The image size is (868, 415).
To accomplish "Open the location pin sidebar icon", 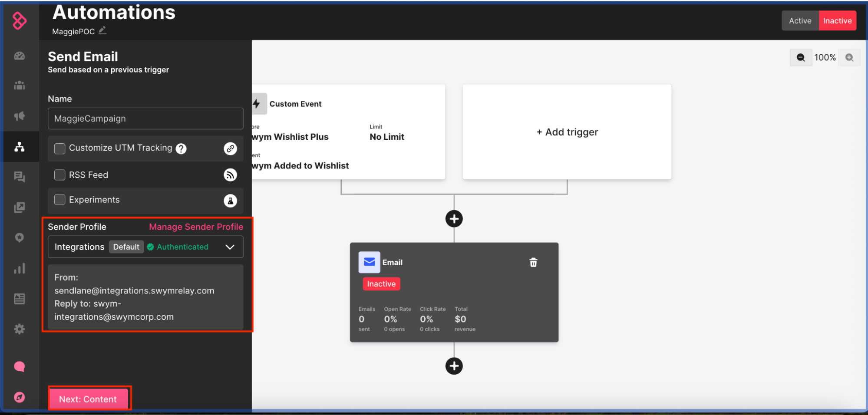I will point(20,237).
